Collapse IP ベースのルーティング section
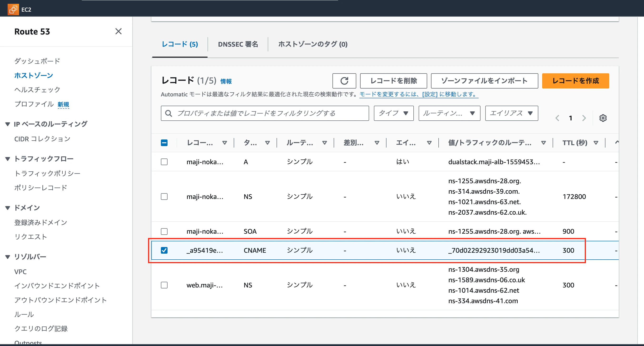644x346 pixels. 8,124
